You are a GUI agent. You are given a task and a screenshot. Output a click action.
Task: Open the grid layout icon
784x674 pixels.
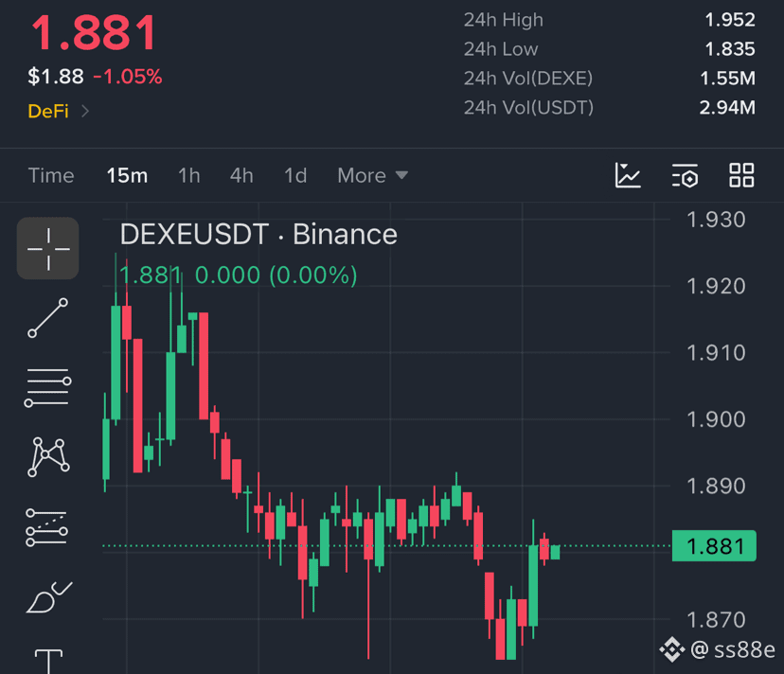tap(741, 175)
